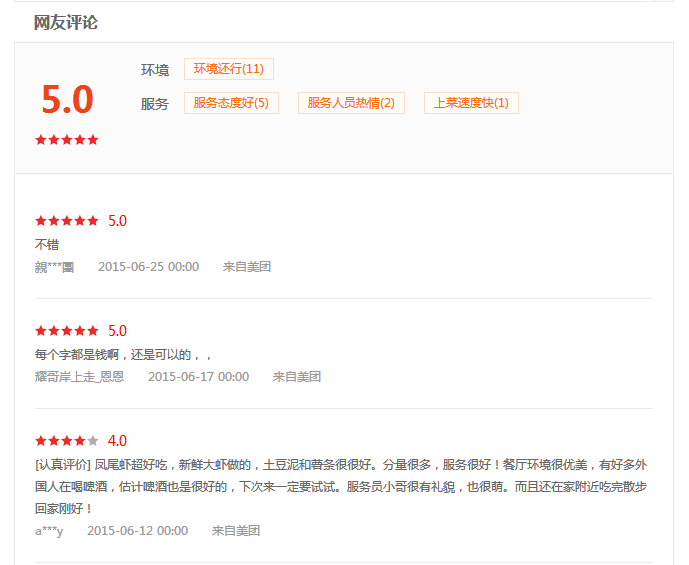The width and height of the screenshot is (689, 565).
Task: Click the 服务 category label
Action: pyautogui.click(x=155, y=104)
